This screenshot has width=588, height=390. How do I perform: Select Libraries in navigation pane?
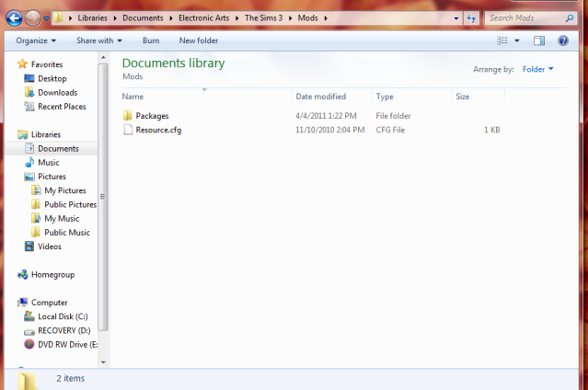[46, 134]
